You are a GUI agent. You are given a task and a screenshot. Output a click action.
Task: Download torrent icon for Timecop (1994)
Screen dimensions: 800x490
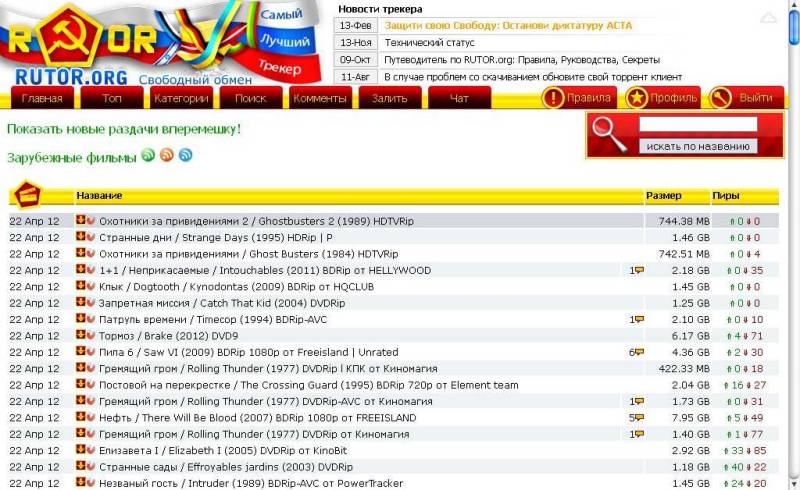[x=80, y=318]
